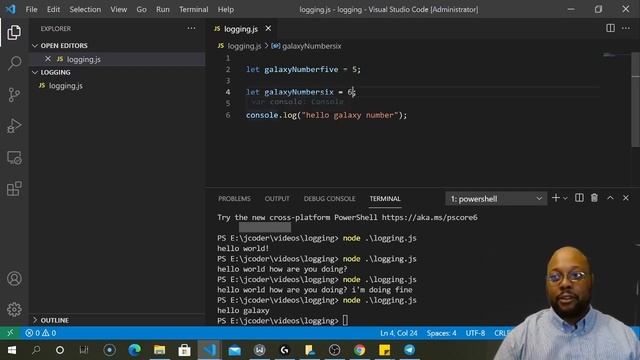Open the File menu

31,9
